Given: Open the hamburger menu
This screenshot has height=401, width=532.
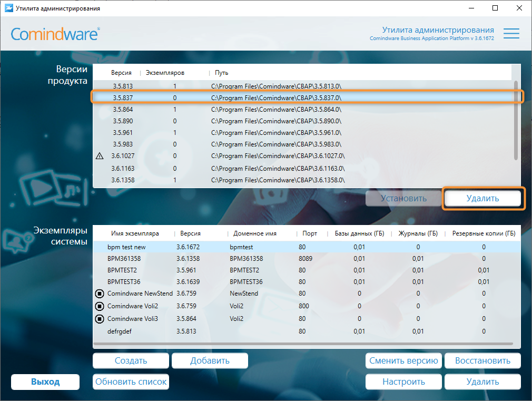Looking at the screenshot, I should pos(511,33).
